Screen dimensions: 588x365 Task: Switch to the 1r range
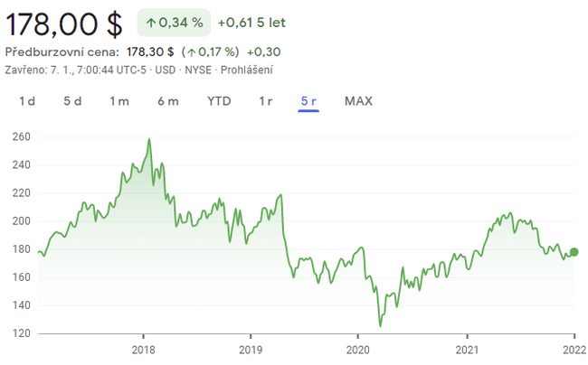[266, 101]
